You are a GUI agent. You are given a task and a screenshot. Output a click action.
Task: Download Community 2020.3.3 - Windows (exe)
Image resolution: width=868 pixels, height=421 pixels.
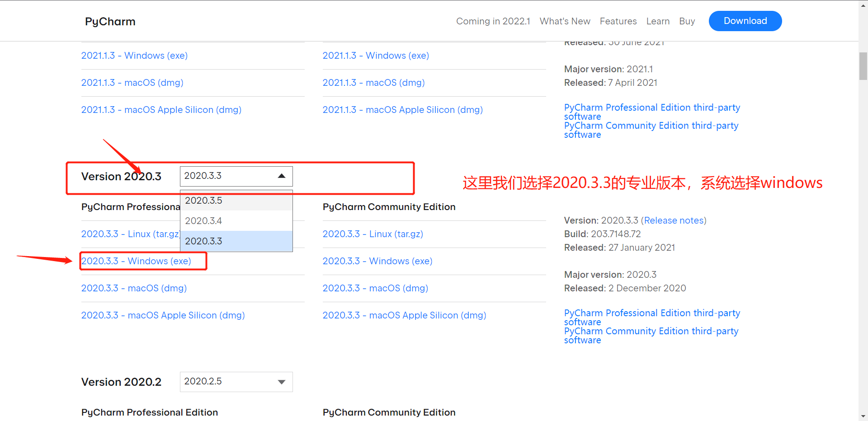click(x=377, y=261)
